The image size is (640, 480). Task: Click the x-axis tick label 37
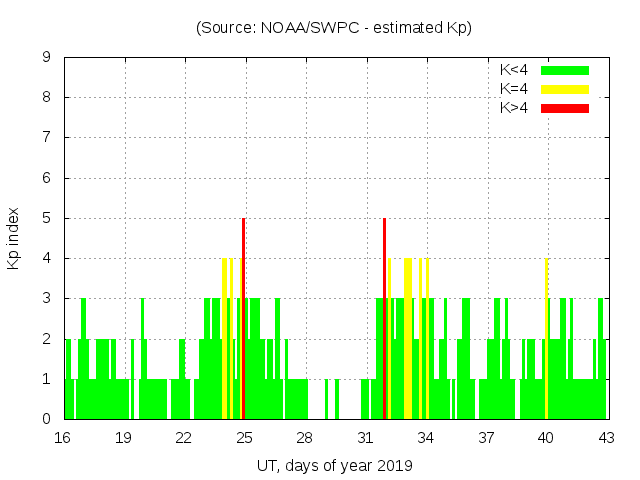click(x=486, y=438)
